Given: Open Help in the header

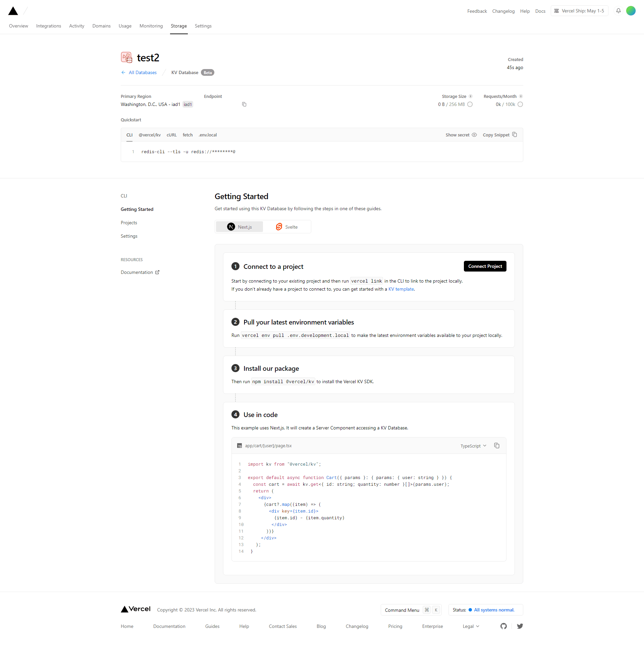Looking at the screenshot, I should [x=525, y=11].
